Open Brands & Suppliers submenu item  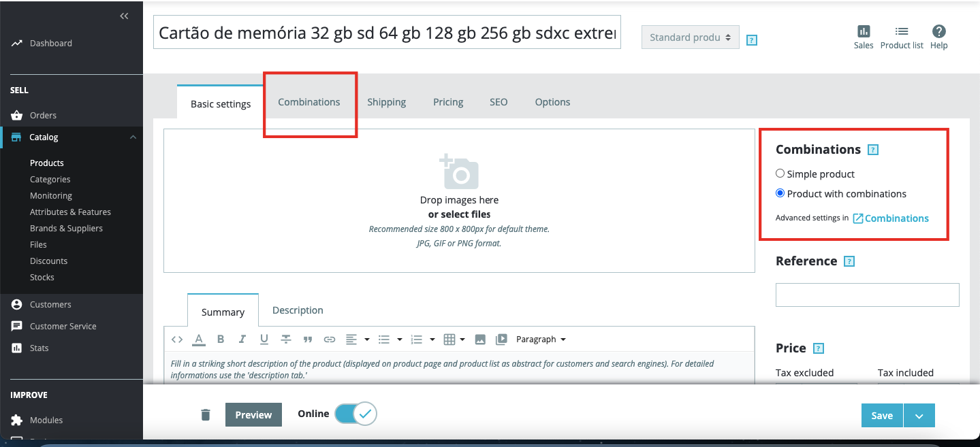(66, 228)
